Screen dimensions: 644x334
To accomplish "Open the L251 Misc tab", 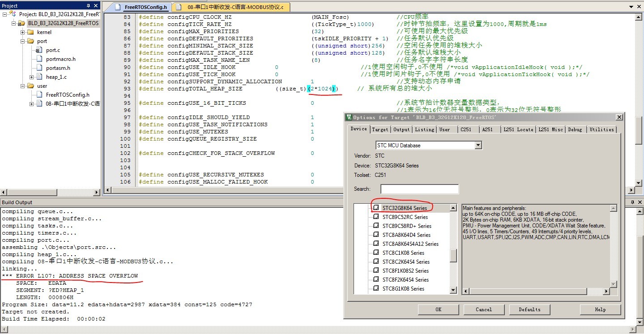I will click(550, 129).
